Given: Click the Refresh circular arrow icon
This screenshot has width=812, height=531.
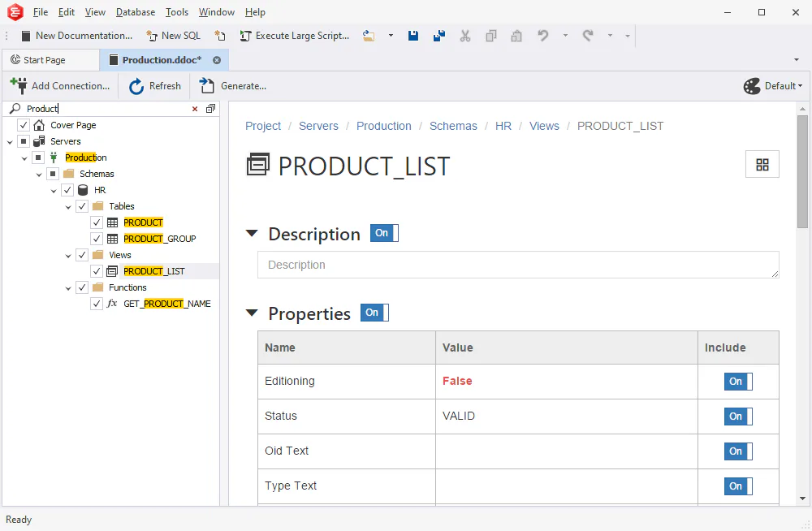Looking at the screenshot, I should (136, 86).
